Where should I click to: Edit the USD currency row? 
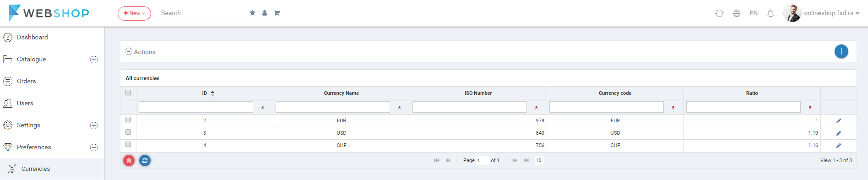(839, 133)
